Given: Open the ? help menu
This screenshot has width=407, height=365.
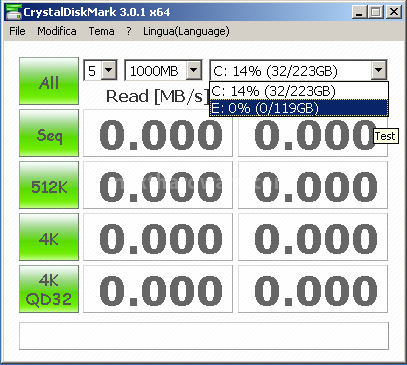Looking at the screenshot, I should (129, 31).
